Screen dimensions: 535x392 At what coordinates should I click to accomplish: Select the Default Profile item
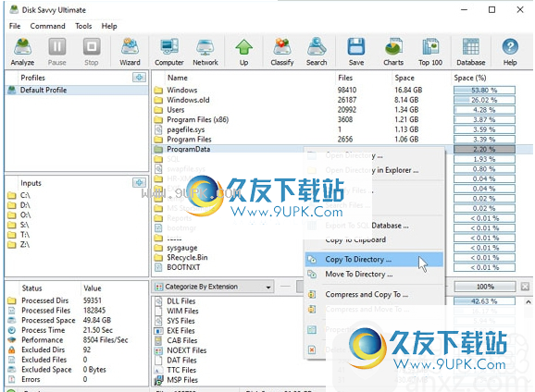77,90
